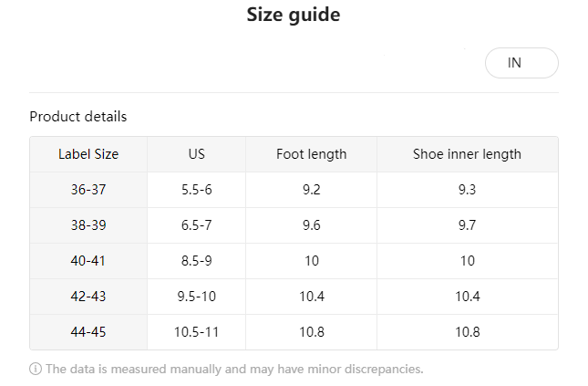Click the US column header
Screen dimensions: 588x386
click(x=197, y=154)
